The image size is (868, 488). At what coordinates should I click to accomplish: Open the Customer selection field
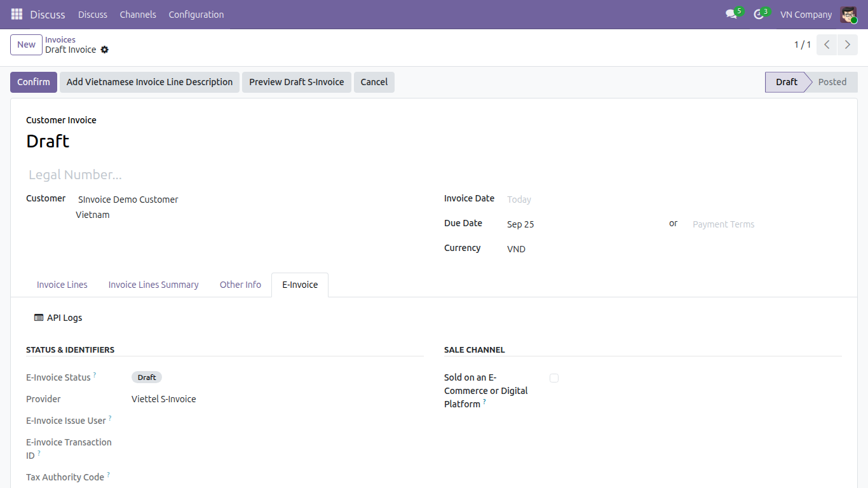pos(249,200)
